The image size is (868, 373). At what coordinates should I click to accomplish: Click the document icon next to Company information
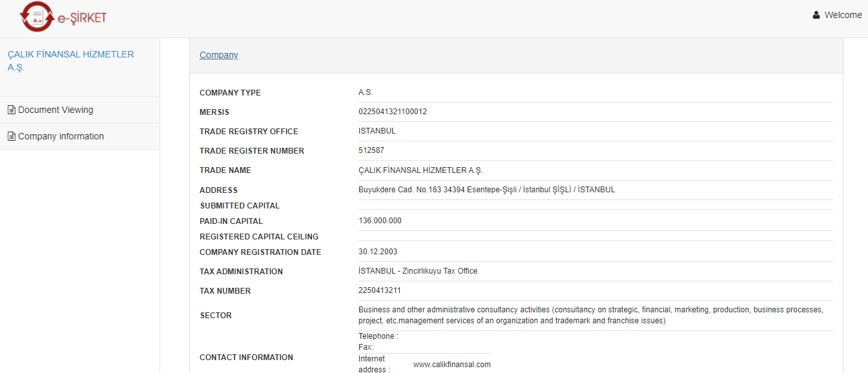point(12,136)
